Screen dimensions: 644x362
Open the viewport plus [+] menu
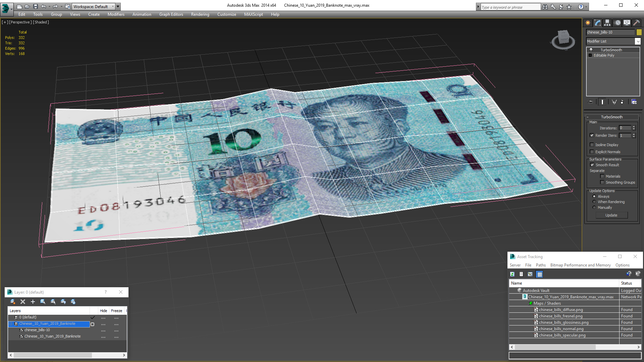5,22
